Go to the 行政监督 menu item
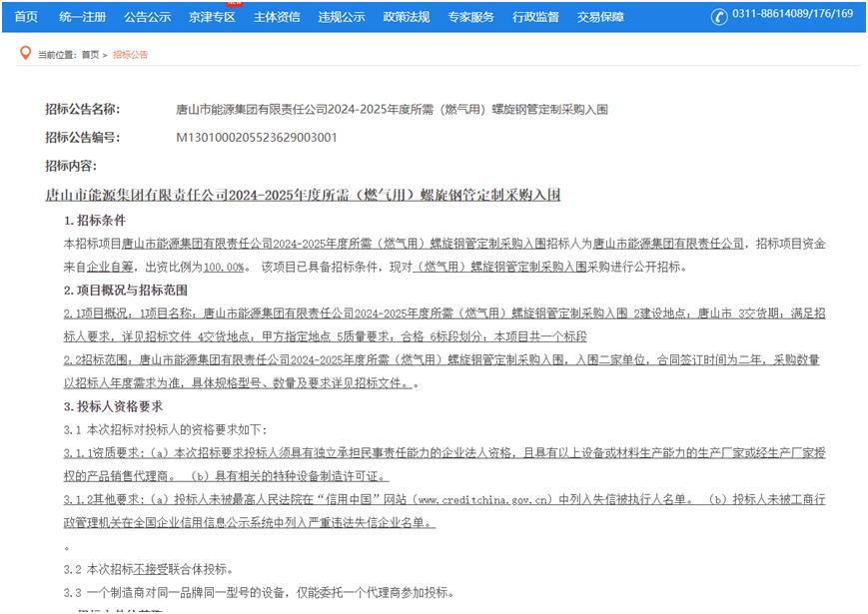Screen dimensions: 868x614 536,17
